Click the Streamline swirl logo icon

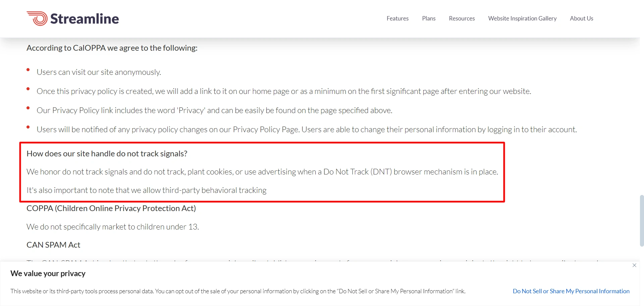37,18
